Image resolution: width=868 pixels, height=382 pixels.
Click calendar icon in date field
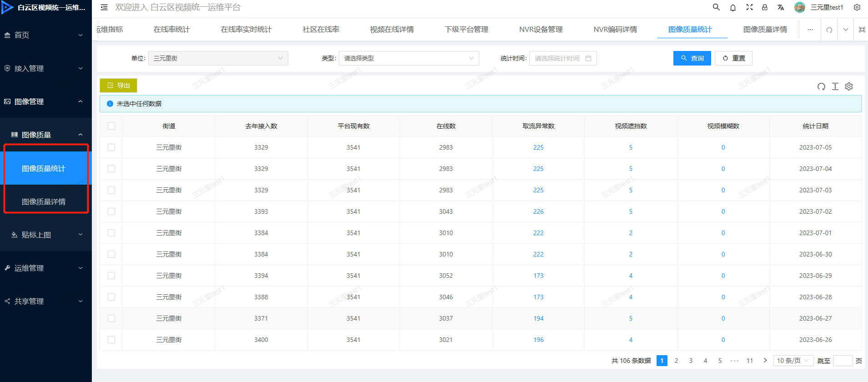point(588,58)
